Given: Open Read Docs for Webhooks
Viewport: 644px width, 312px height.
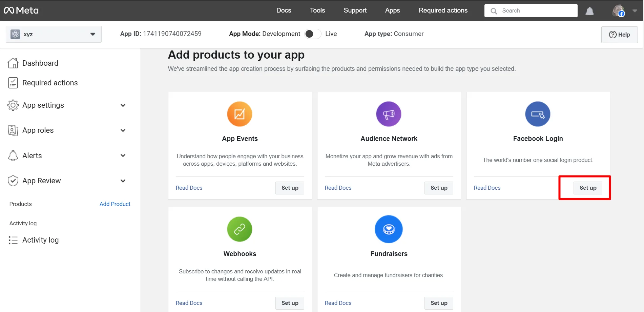Looking at the screenshot, I should [189, 303].
